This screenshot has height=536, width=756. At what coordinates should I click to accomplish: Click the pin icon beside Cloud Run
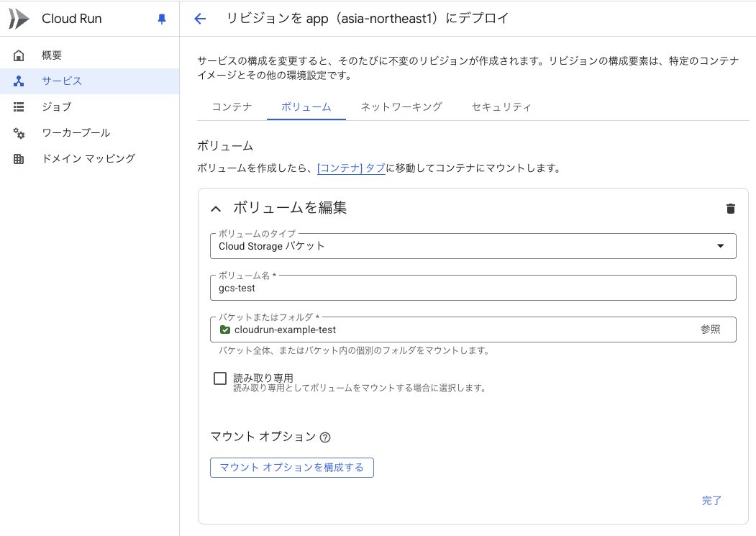[162, 19]
